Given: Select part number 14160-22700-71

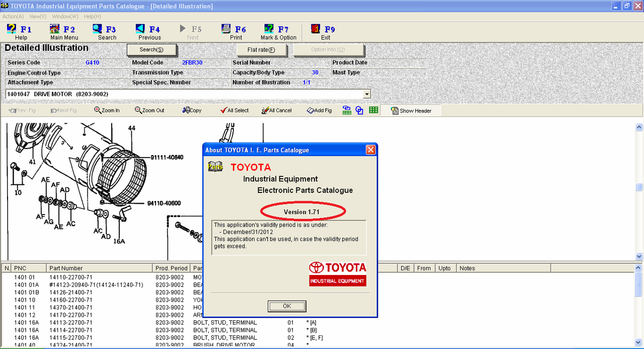Looking at the screenshot, I should point(71,300).
